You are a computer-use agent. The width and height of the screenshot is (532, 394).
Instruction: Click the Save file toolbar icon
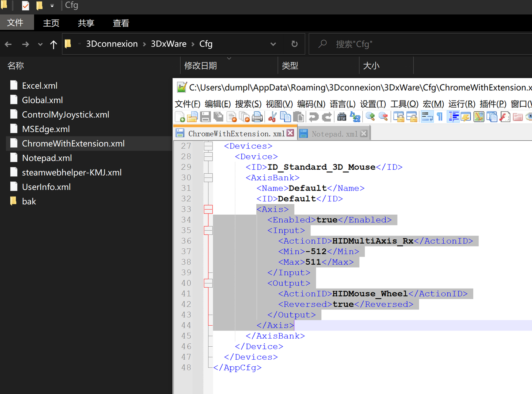pos(205,117)
